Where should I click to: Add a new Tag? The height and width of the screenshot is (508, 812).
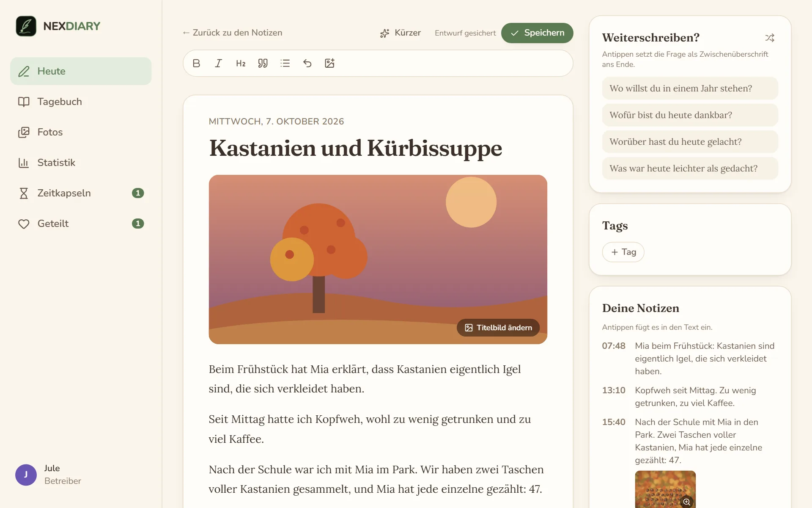click(x=623, y=252)
